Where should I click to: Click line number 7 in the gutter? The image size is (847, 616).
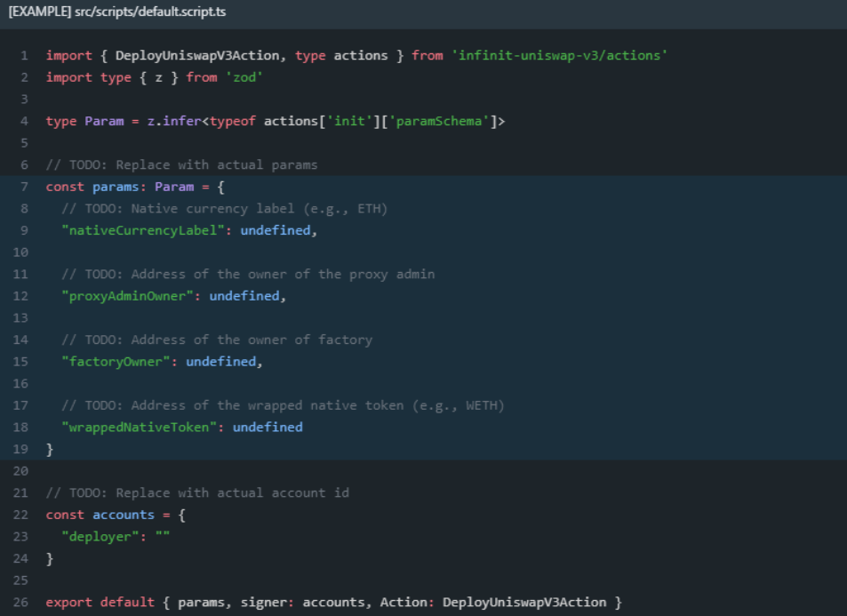[24, 187]
